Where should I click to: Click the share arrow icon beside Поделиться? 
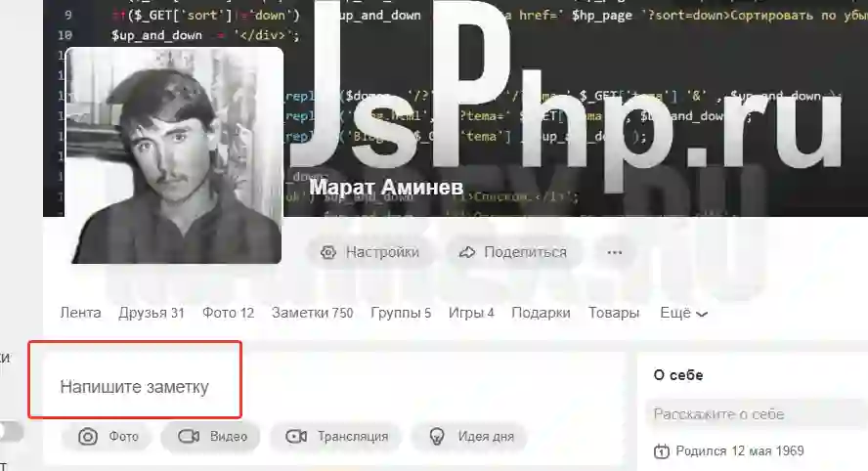[467, 252]
